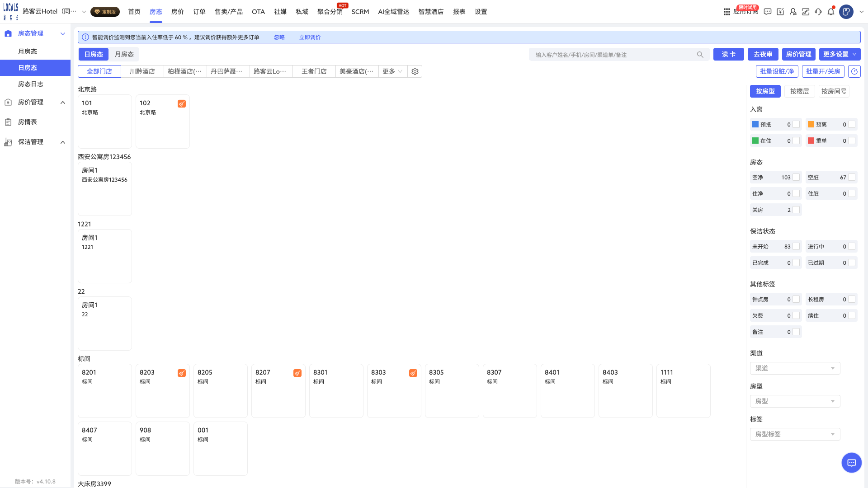Switch to the 月房态 tab

[124, 54]
